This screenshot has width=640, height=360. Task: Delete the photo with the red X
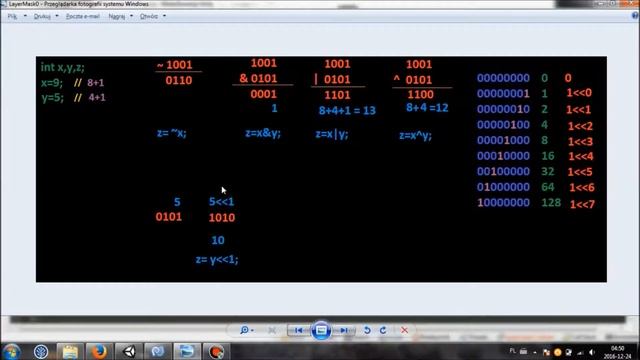(x=404, y=330)
